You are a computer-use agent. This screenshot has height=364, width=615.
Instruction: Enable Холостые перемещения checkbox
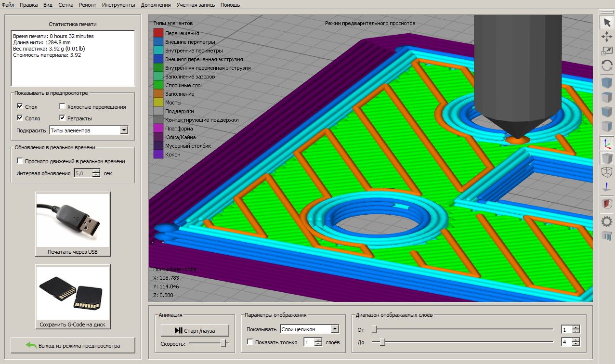pyautogui.click(x=63, y=106)
